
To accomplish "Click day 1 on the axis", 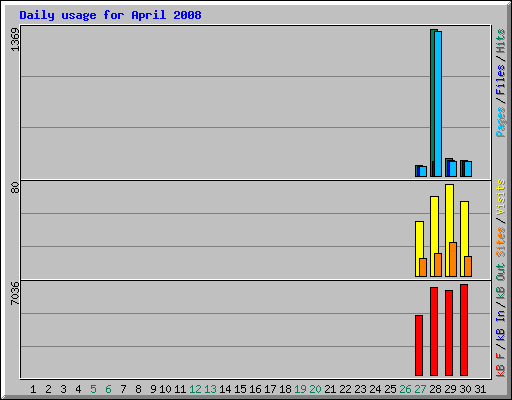I will click(x=33, y=389).
